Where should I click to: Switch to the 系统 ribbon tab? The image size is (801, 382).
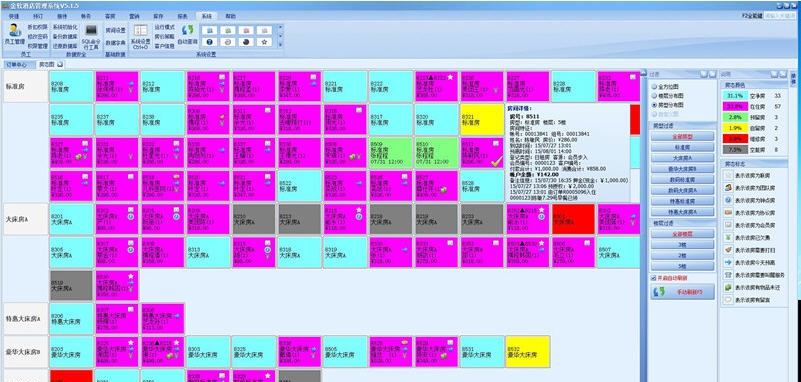(206, 16)
